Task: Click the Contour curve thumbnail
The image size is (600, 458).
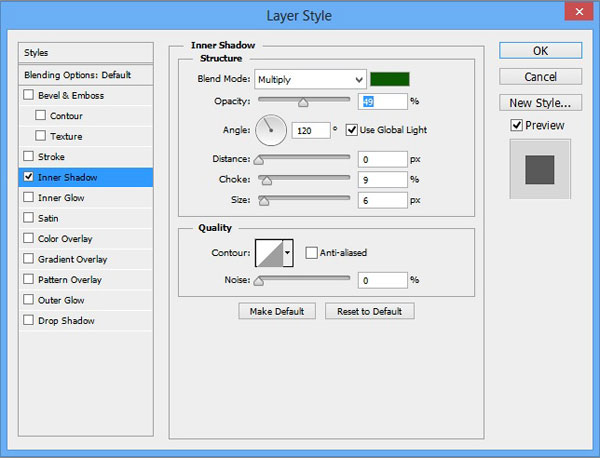Action: tap(269, 253)
